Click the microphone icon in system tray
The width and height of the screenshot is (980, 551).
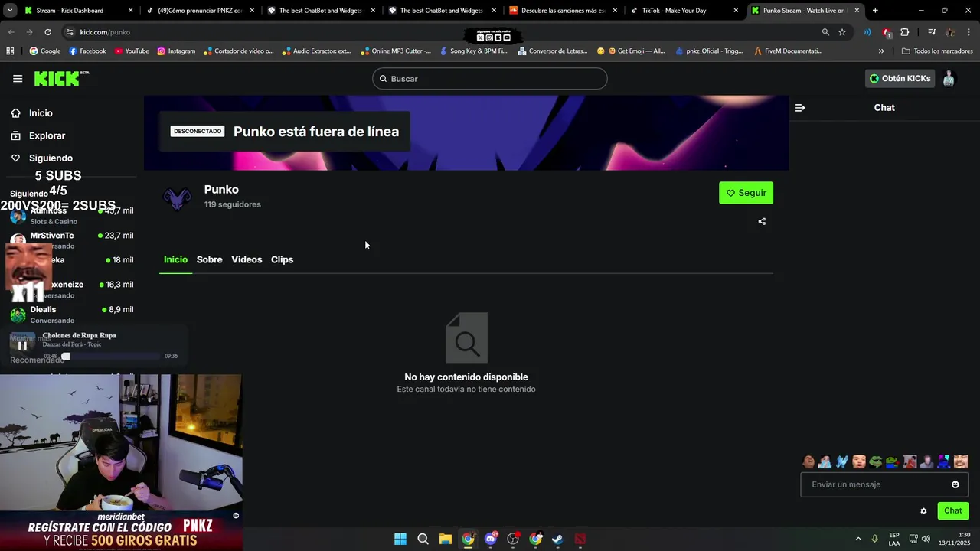874,539
